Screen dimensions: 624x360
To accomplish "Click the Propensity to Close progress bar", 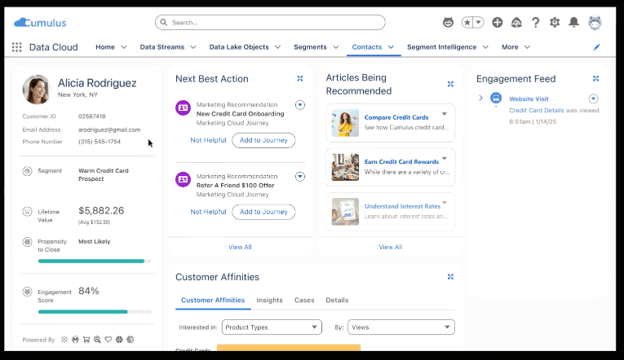I will coord(95,261).
